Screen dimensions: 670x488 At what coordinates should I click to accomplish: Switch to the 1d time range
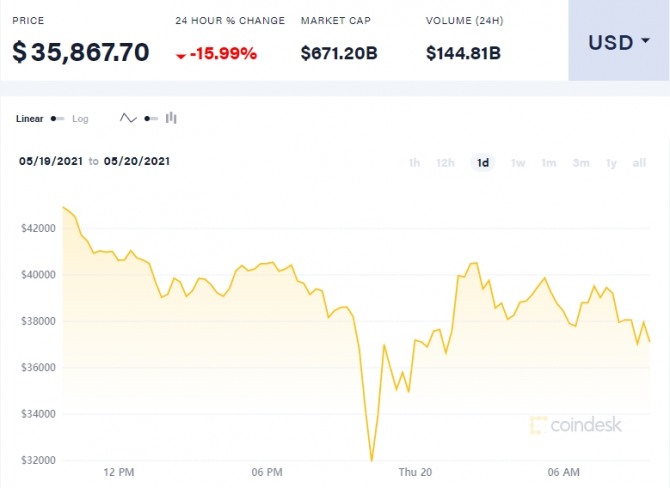(x=483, y=163)
